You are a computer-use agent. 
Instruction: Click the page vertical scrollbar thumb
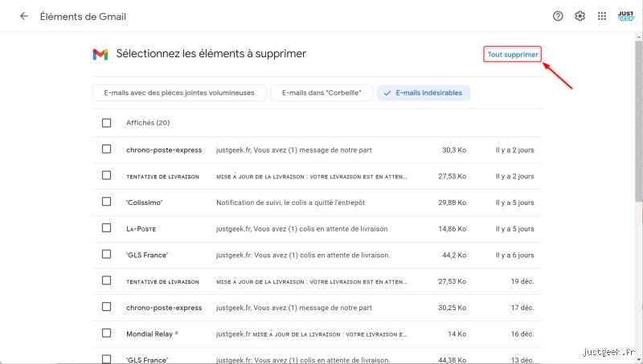639,121
